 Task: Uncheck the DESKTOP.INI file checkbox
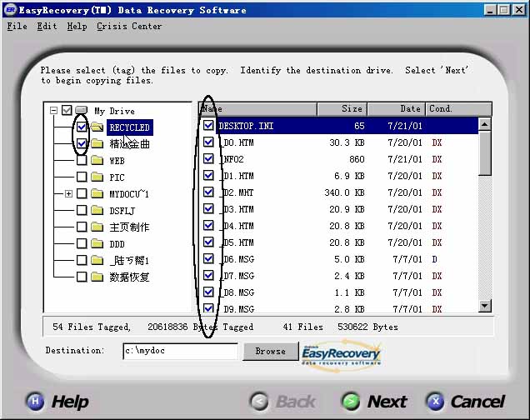(x=208, y=126)
